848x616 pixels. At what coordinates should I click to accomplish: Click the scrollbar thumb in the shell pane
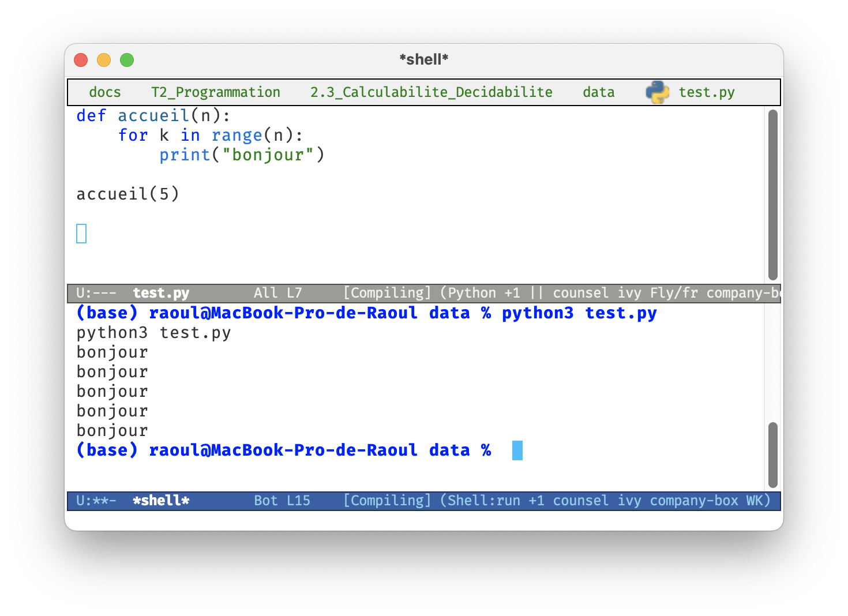tap(773, 455)
